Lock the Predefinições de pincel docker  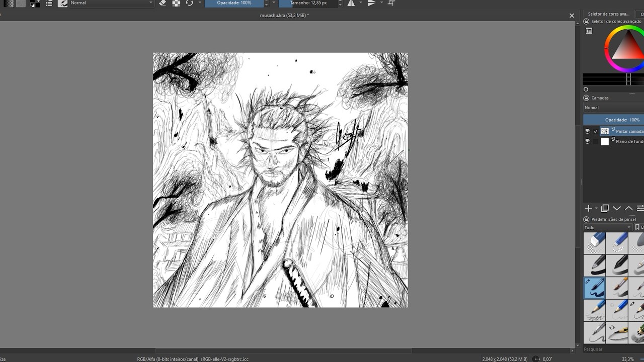586,220
